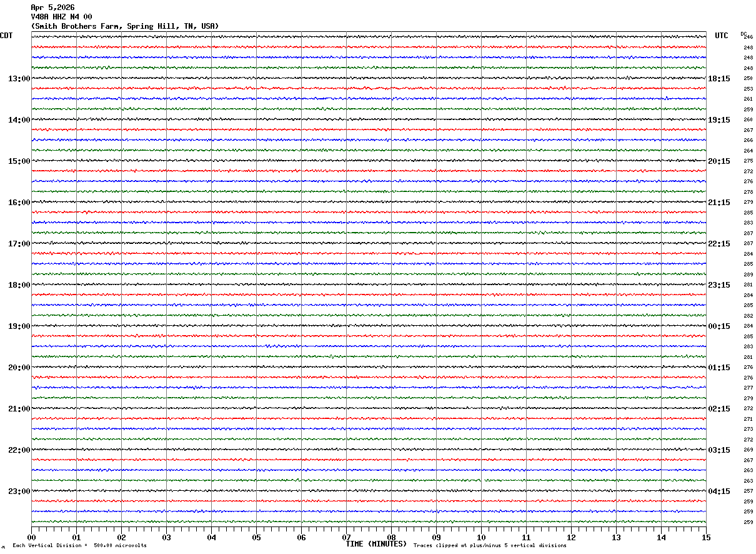Click the 00:15 UTC time label
This screenshot has height=554, width=756.
click(719, 326)
